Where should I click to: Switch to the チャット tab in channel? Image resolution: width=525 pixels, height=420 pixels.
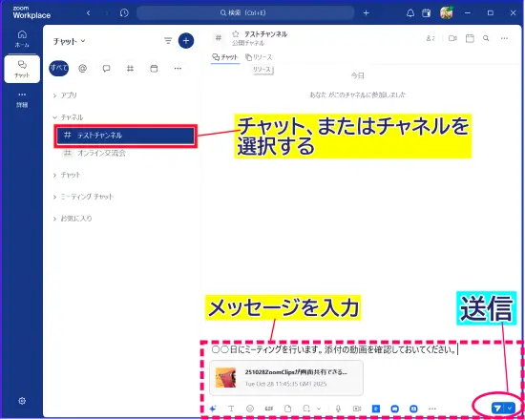coord(225,57)
